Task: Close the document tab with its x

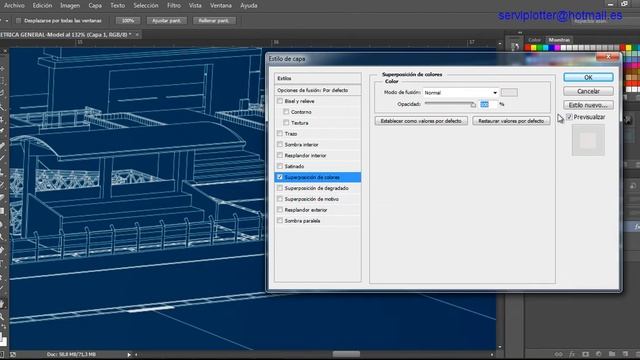Action: click(137, 35)
